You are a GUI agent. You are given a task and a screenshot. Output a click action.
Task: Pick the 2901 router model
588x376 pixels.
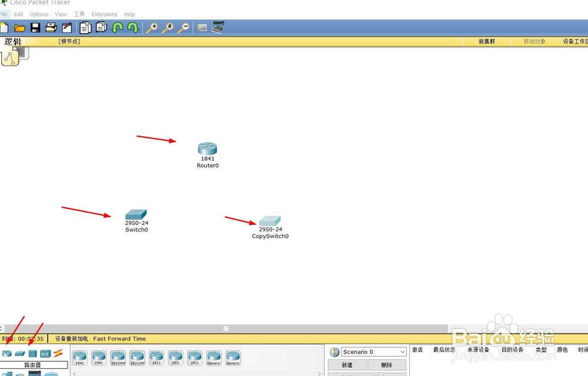click(175, 358)
